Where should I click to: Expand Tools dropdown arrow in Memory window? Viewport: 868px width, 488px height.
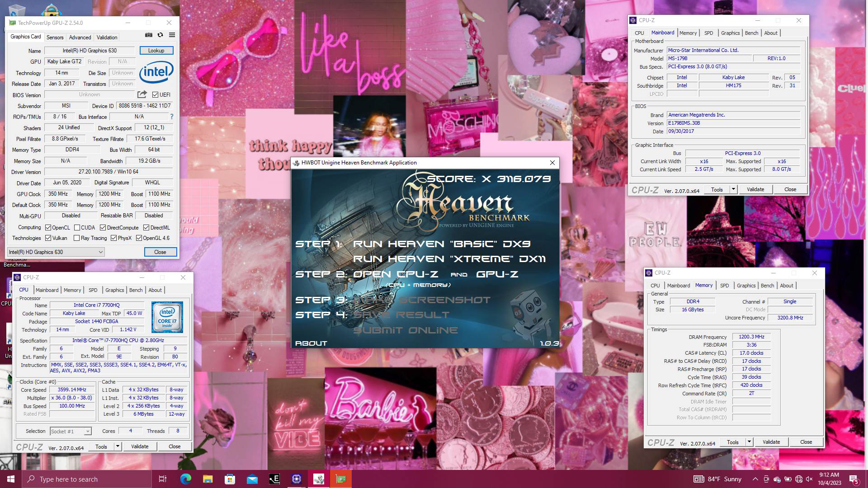coord(749,442)
